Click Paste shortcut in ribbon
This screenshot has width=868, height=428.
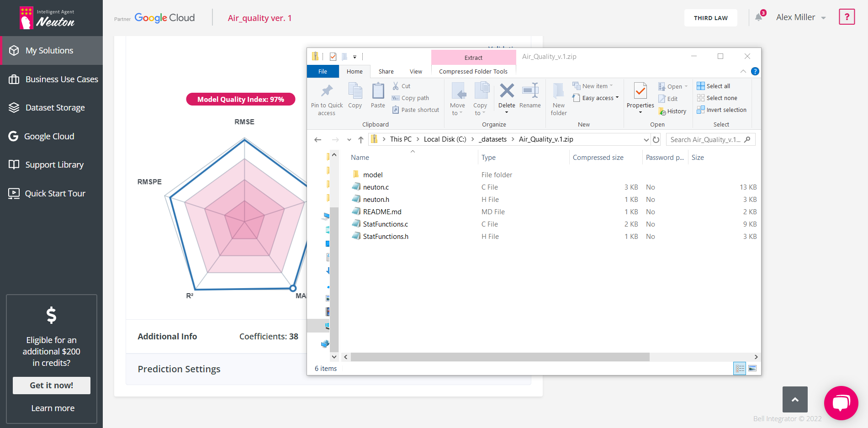click(x=416, y=110)
